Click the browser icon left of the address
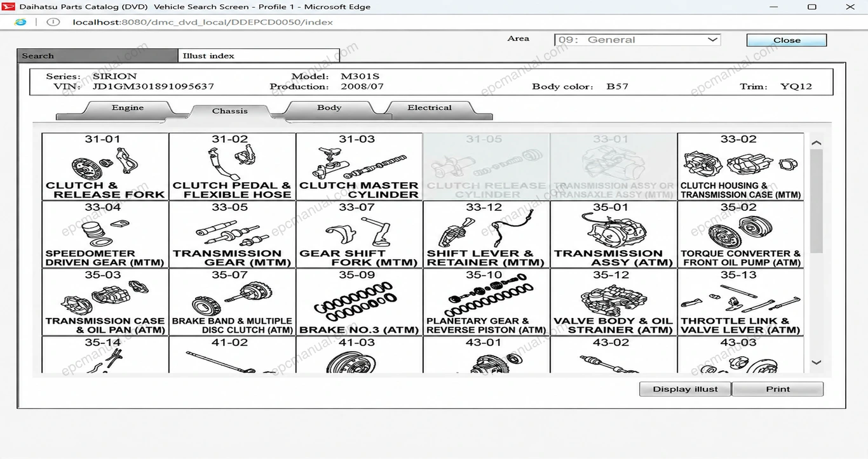This screenshot has width=868, height=459. tap(20, 22)
